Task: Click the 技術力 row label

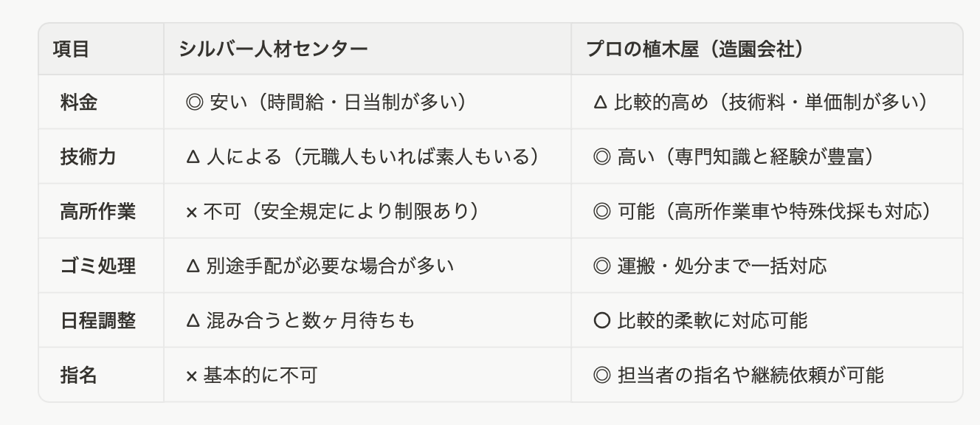Action: [x=87, y=156]
